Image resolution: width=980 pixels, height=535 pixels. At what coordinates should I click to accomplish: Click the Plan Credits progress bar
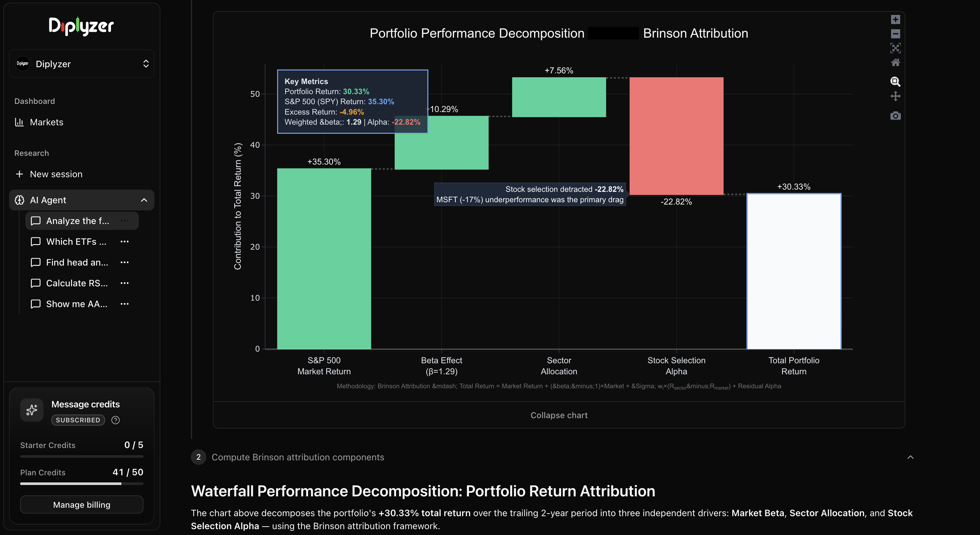tap(82, 484)
